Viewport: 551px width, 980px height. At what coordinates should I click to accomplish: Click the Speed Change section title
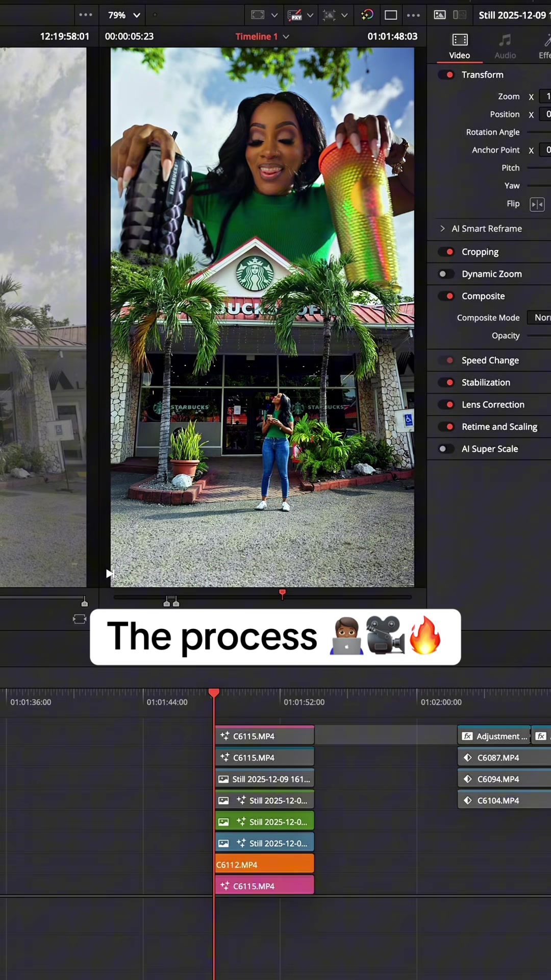pos(490,360)
